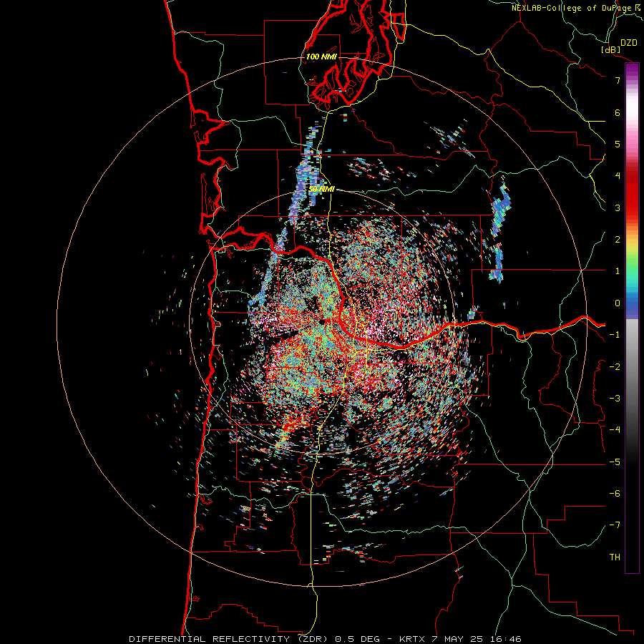Click the 6 value on the color scale
644x644 pixels.
[x=618, y=112]
